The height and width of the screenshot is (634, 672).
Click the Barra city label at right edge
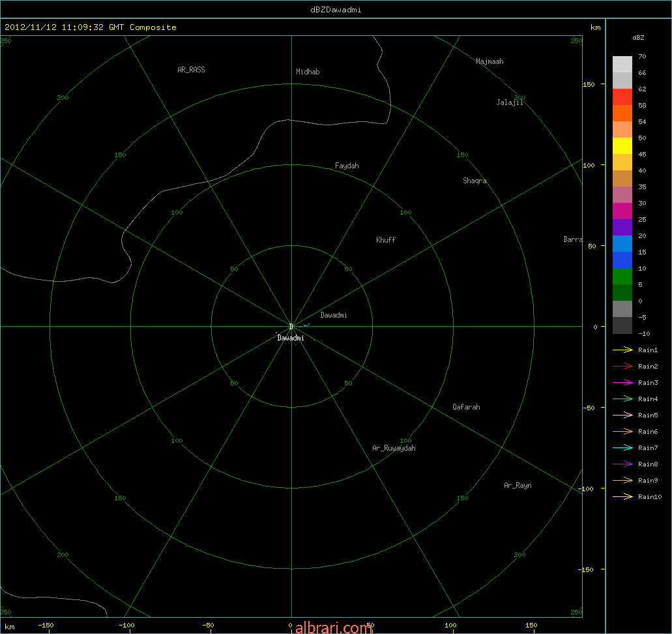pyautogui.click(x=572, y=239)
